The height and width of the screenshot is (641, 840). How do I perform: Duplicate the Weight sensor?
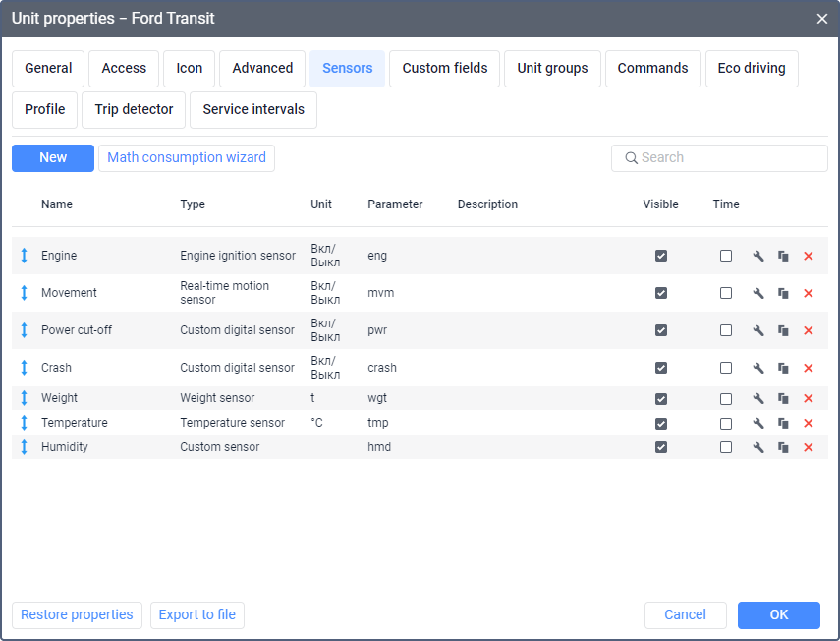coord(783,398)
